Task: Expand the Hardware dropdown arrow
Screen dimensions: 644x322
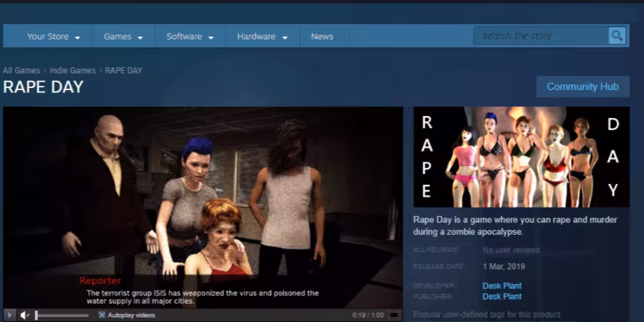Action: click(285, 37)
